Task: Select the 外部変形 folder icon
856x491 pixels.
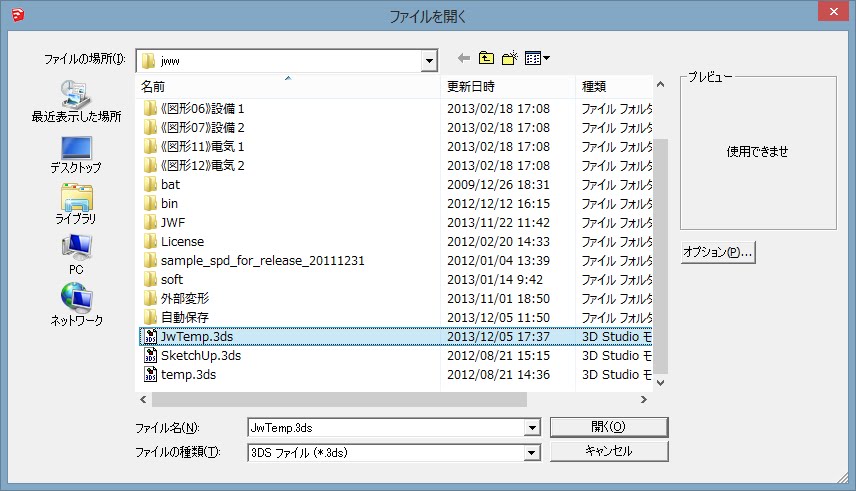Action: (x=150, y=298)
